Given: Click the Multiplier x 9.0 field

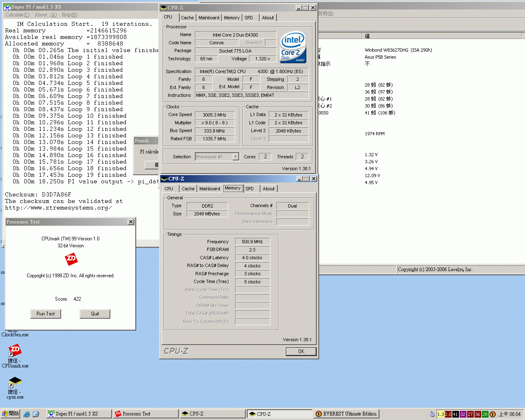Looking at the screenshot, I should 215,123.
